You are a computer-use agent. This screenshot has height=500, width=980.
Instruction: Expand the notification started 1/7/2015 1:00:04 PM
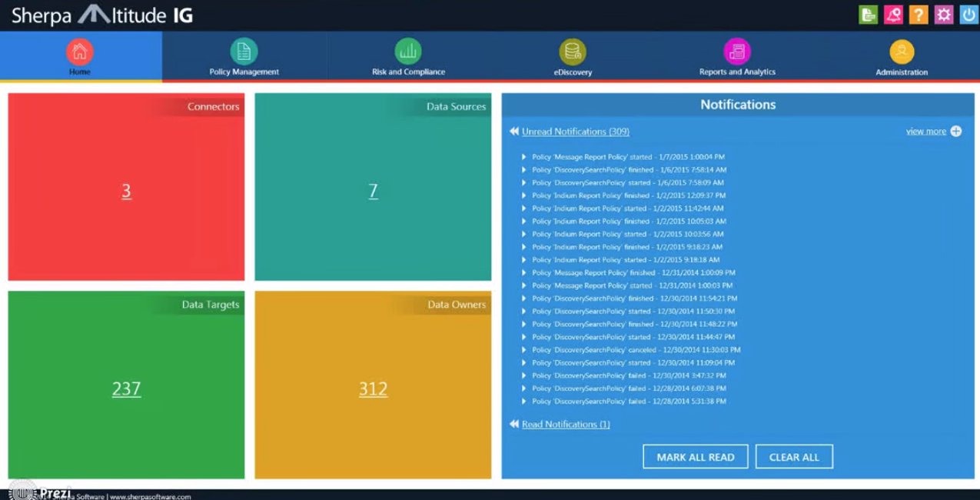[524, 157]
